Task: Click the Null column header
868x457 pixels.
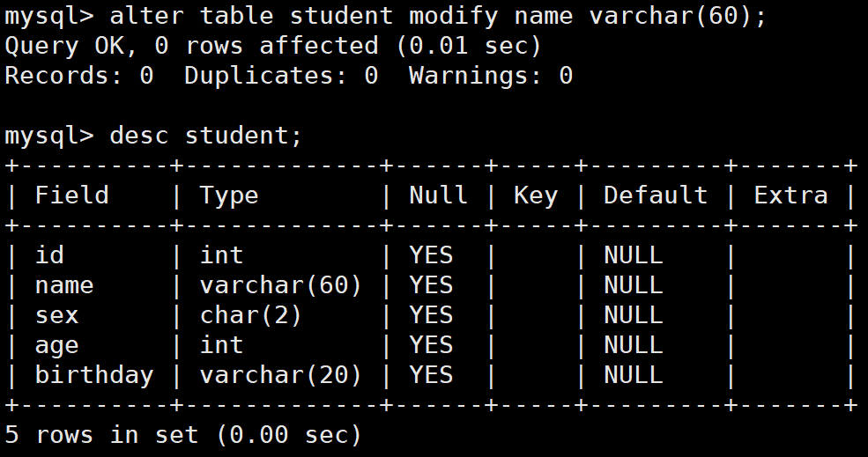Action: [439, 195]
